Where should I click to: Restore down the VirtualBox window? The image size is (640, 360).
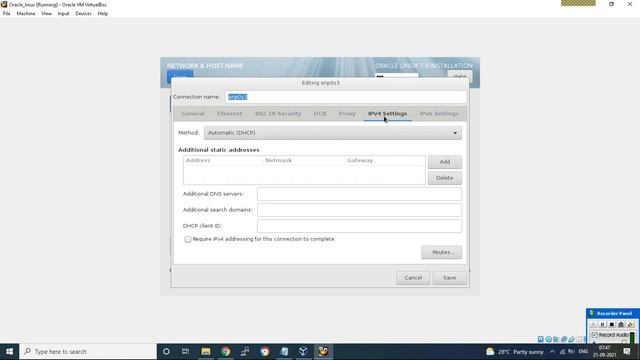point(611,4)
